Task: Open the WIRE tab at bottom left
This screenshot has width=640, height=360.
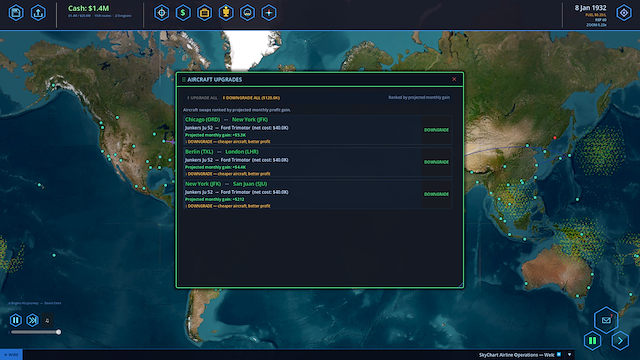Action: pos(11,355)
